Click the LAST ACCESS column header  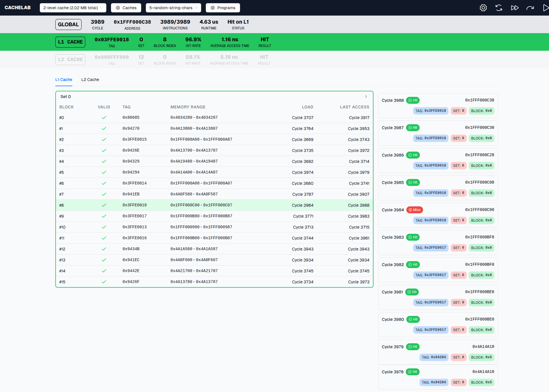[x=354, y=107]
